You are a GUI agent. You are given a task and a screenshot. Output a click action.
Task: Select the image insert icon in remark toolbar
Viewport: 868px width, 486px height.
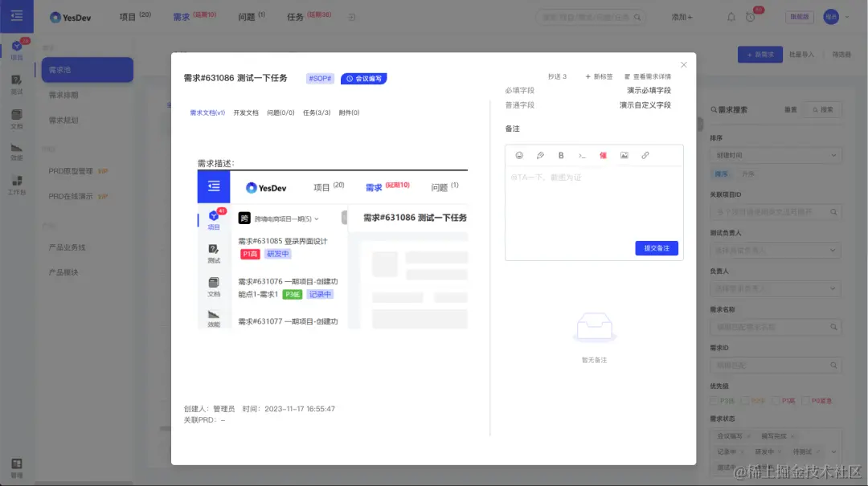click(624, 155)
